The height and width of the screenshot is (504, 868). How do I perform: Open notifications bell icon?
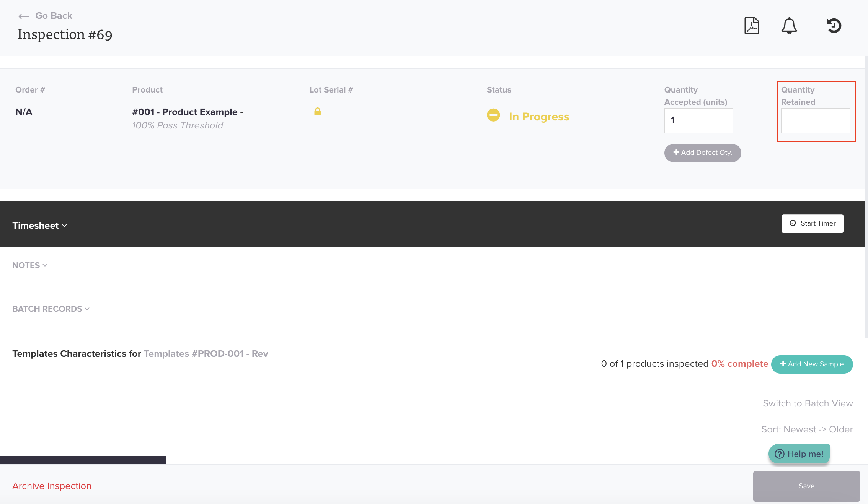click(789, 26)
